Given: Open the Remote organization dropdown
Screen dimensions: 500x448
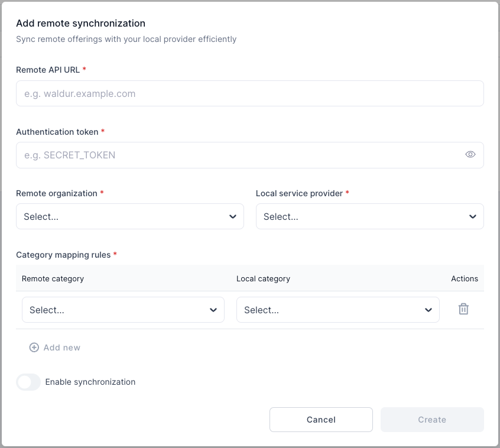Looking at the screenshot, I should click(x=124, y=217).
